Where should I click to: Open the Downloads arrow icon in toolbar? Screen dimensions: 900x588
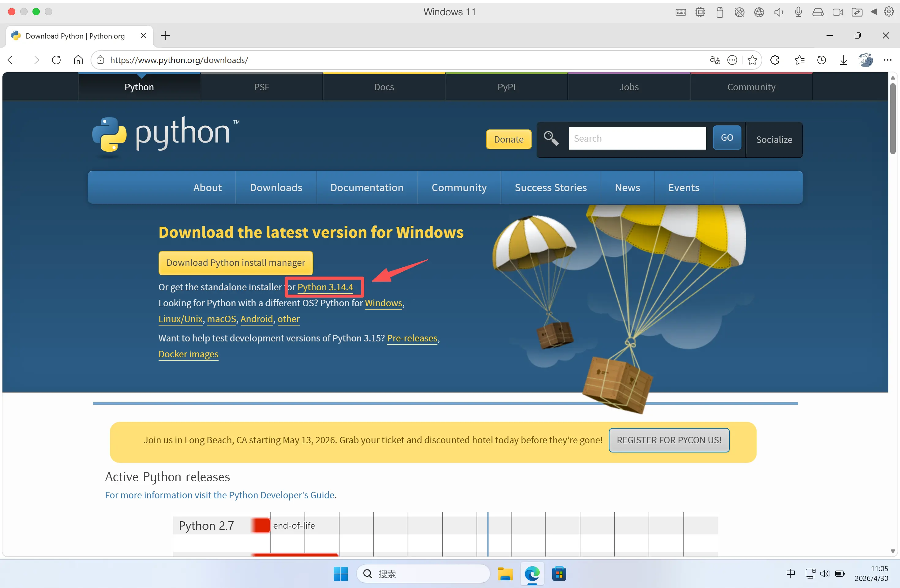point(843,60)
